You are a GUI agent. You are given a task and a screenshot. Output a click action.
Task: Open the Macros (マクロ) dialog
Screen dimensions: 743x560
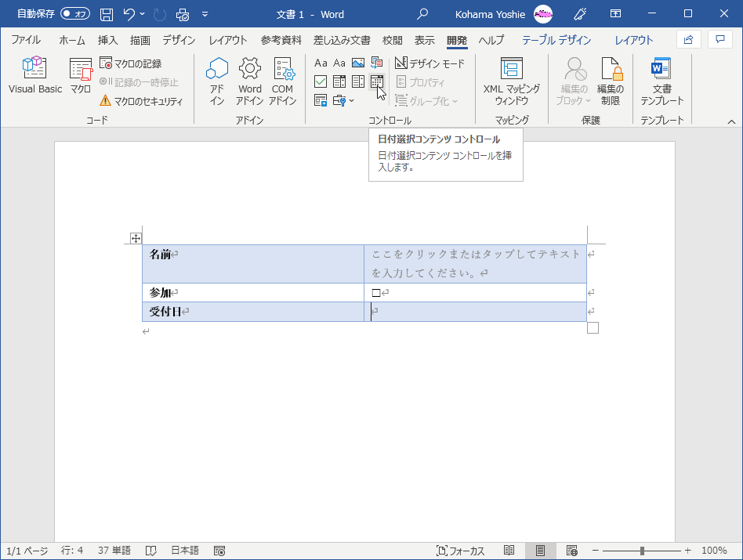coord(81,75)
